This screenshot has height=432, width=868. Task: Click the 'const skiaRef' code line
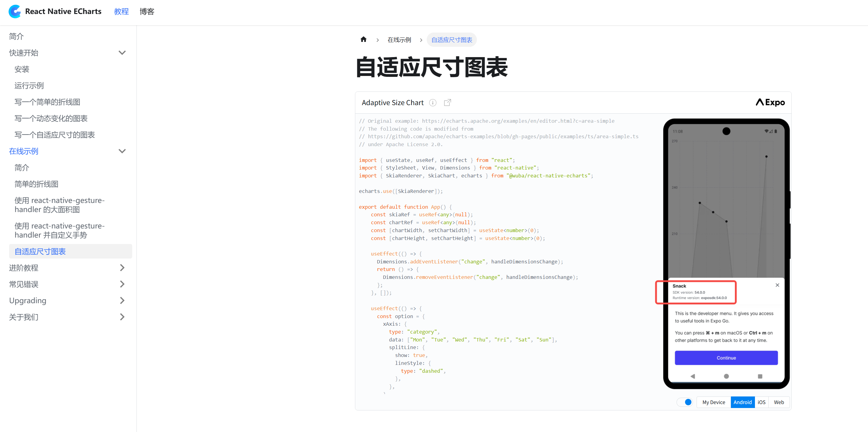point(422,214)
